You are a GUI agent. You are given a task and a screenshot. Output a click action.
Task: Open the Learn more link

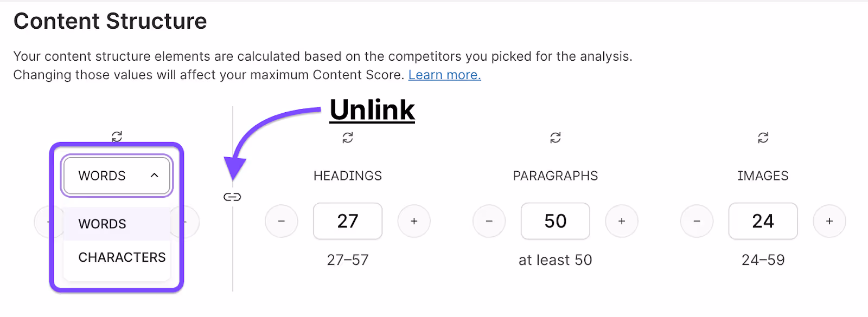pos(445,75)
